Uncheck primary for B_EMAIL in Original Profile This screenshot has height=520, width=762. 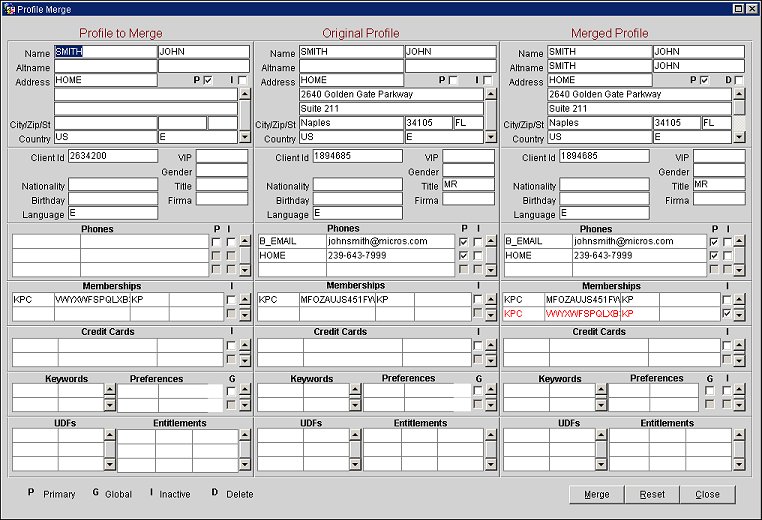pos(463,242)
